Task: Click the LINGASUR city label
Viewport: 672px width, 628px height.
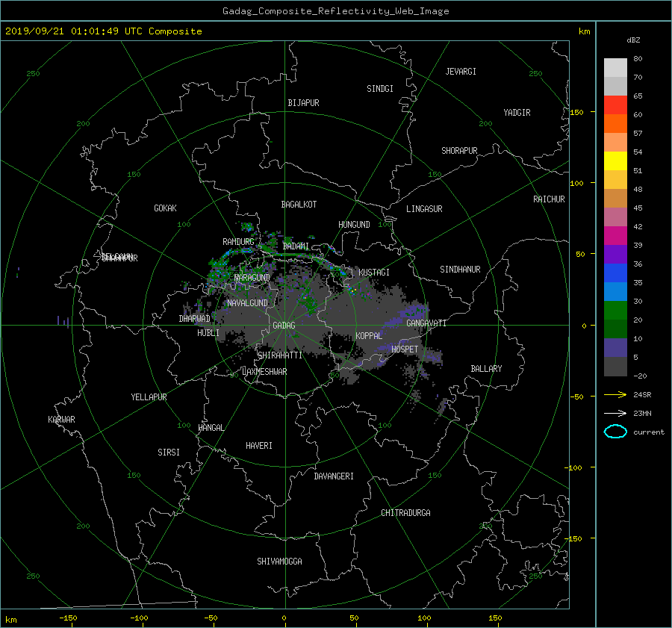Action: (424, 209)
